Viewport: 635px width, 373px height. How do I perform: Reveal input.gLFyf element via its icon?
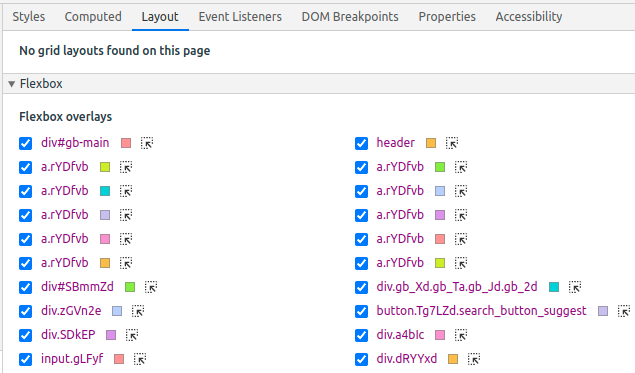140,359
